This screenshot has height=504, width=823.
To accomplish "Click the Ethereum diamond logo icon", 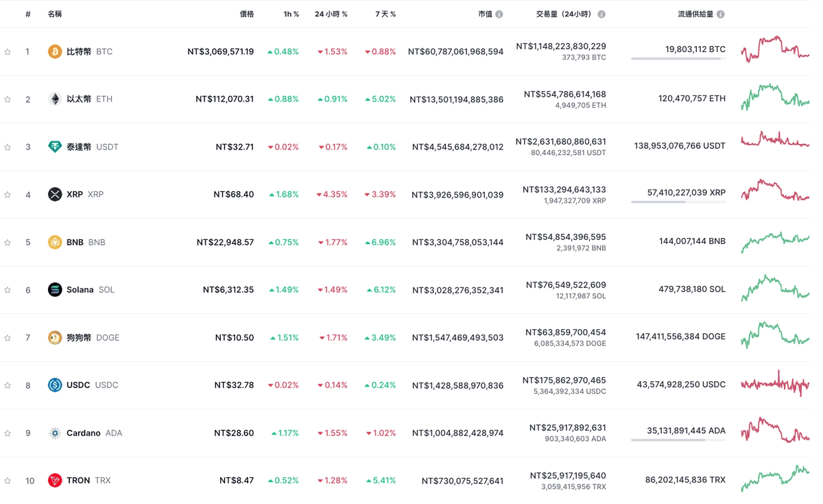I will pos(55,99).
